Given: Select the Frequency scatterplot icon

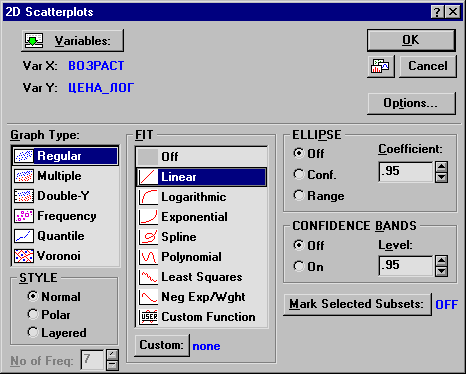Looking at the screenshot, I should coord(24,216).
